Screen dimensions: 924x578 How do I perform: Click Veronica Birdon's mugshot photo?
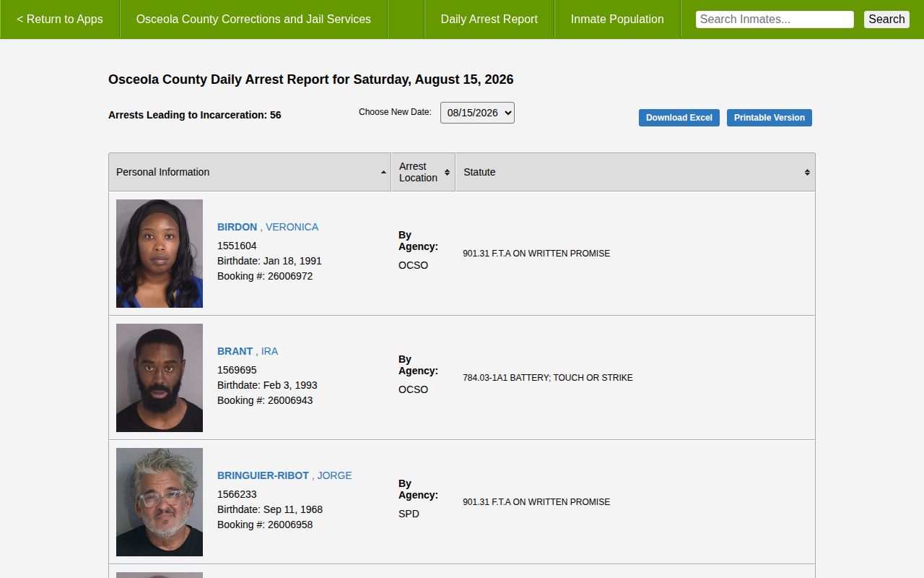(x=160, y=254)
